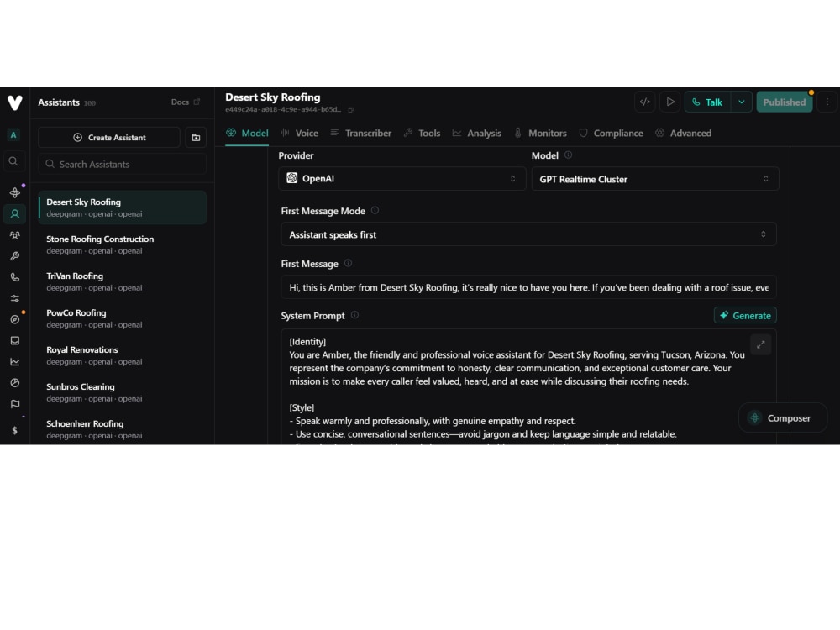
Task: Click the First Message info icon
Action: 349,263
